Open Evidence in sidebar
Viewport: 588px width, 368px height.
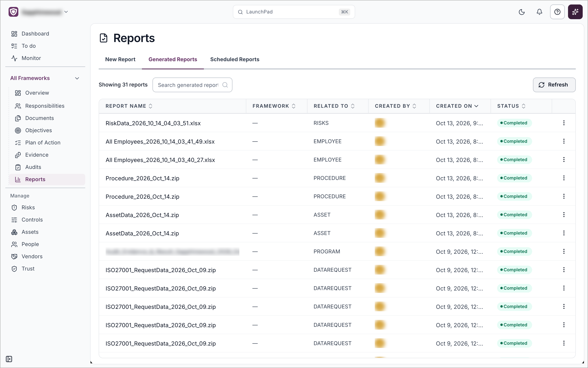pyautogui.click(x=37, y=155)
